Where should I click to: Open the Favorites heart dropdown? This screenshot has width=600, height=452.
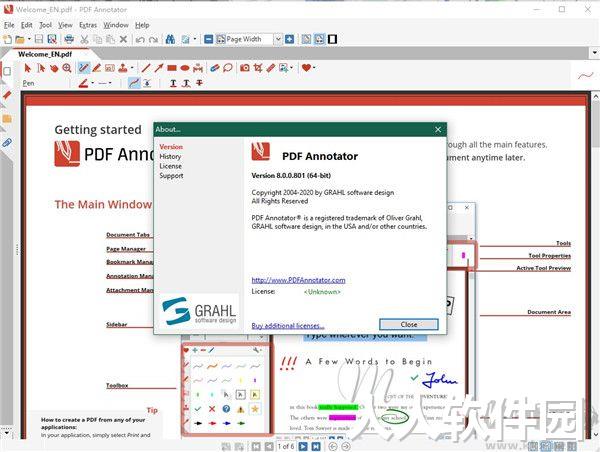tap(308, 68)
